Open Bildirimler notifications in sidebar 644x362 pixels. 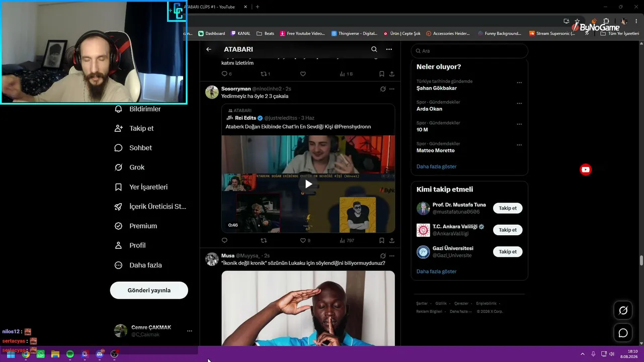tap(138, 109)
